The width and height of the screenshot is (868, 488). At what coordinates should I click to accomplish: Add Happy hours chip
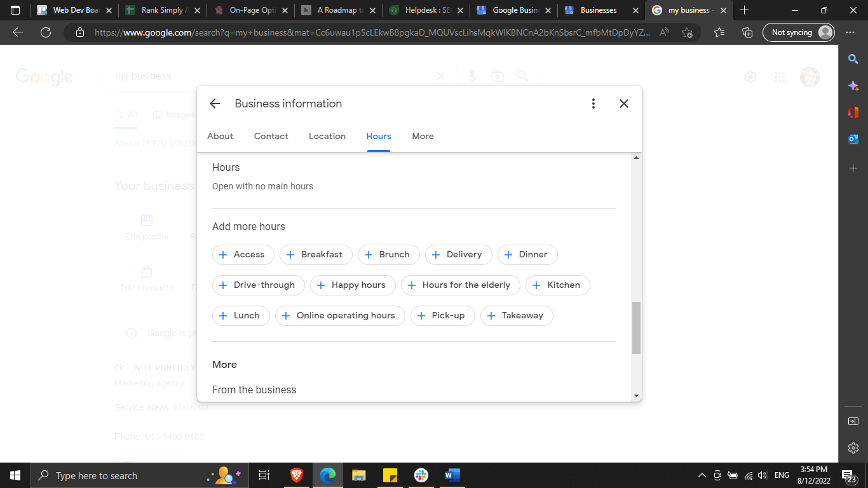352,285
